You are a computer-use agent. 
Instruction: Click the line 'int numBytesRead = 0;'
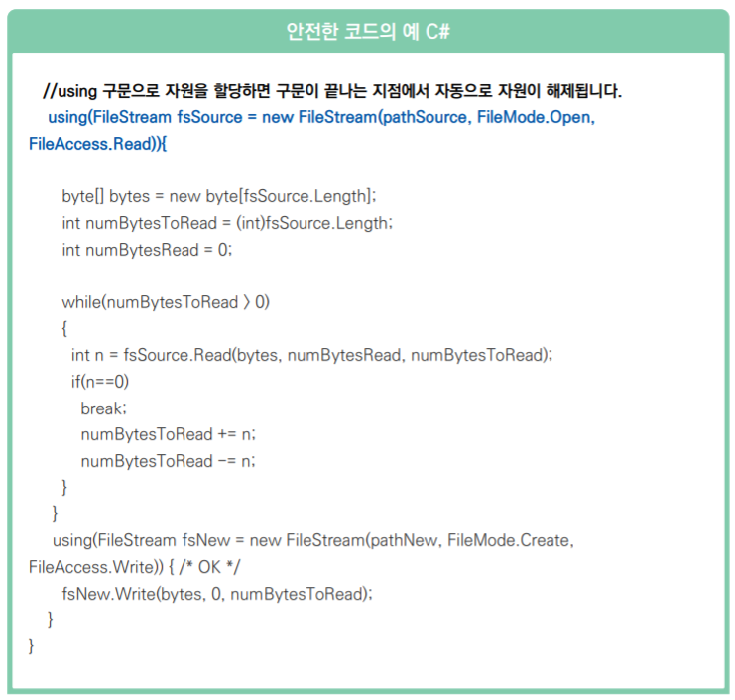(x=147, y=250)
